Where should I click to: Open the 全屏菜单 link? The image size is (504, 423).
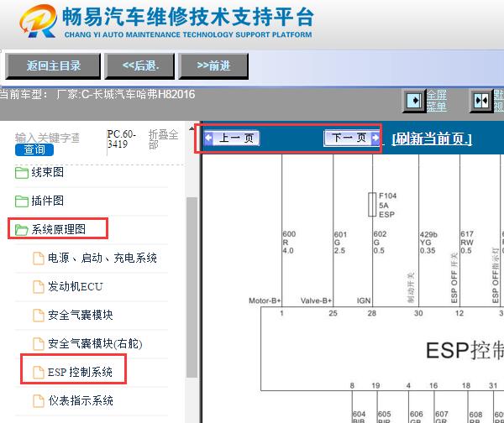pos(437,101)
